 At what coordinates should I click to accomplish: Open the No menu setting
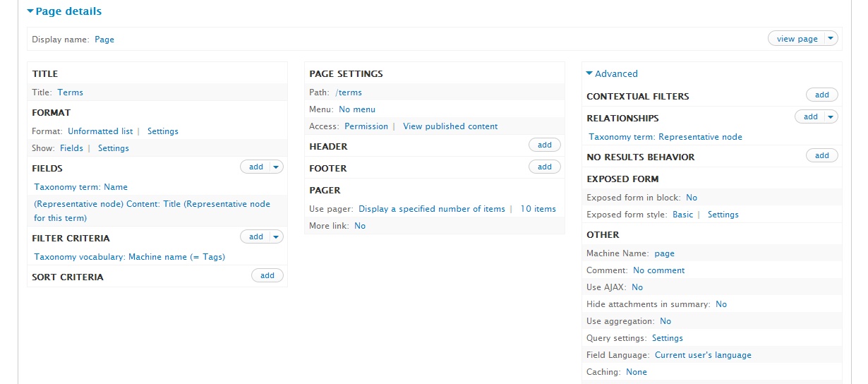(357, 109)
